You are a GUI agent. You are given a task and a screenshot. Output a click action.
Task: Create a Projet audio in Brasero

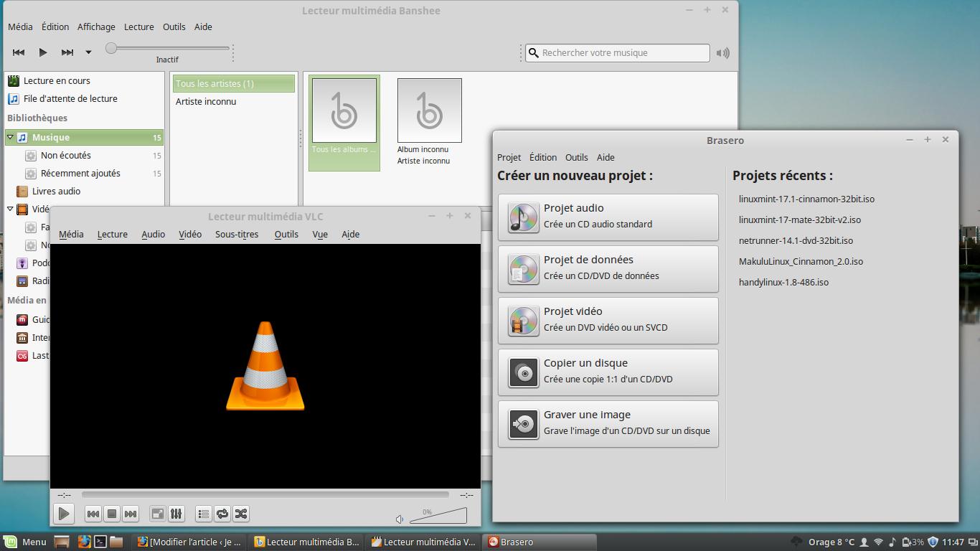pyautogui.click(x=608, y=217)
